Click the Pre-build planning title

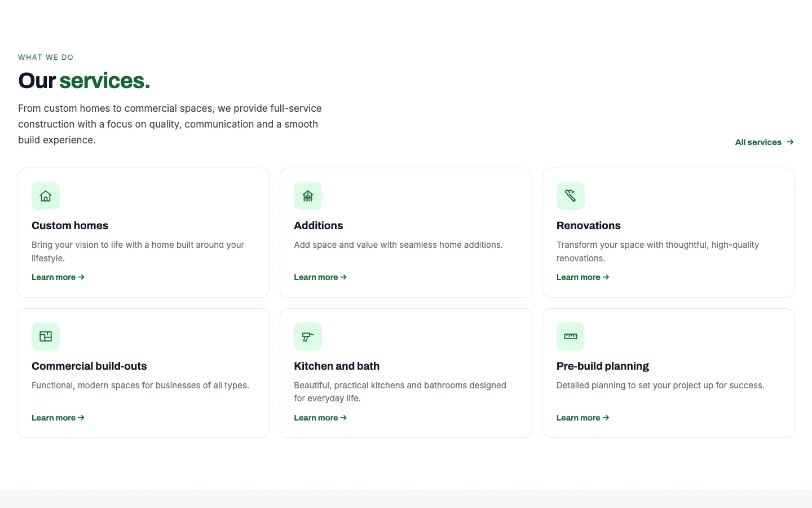tap(603, 366)
